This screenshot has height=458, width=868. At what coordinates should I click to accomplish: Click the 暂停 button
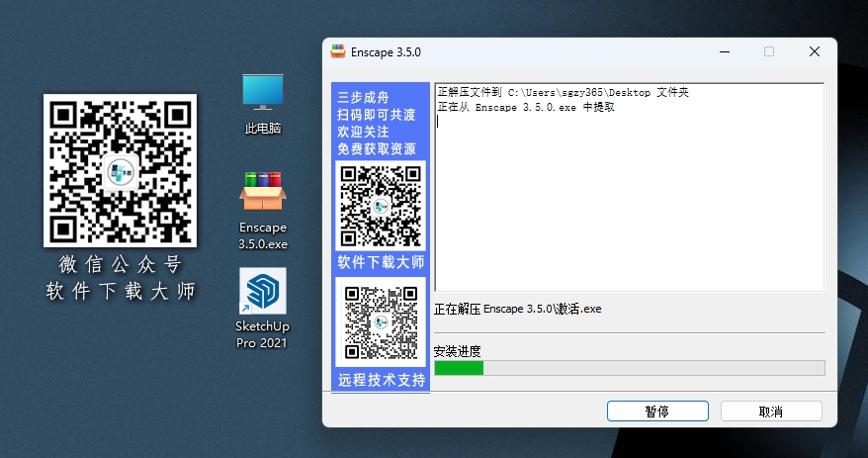point(657,411)
